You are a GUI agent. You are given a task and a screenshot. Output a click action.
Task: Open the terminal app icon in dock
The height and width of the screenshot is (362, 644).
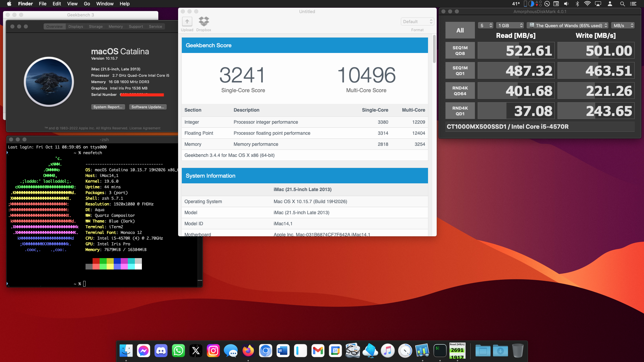coord(440,351)
